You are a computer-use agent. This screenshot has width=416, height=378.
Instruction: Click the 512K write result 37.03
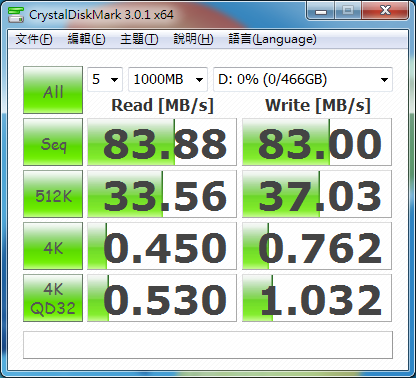pyautogui.click(x=317, y=194)
